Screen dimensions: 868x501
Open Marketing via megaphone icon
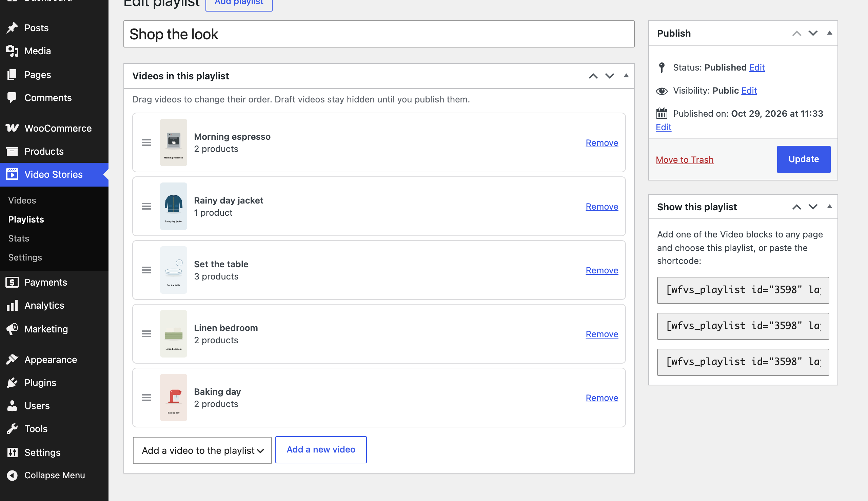[x=12, y=329]
